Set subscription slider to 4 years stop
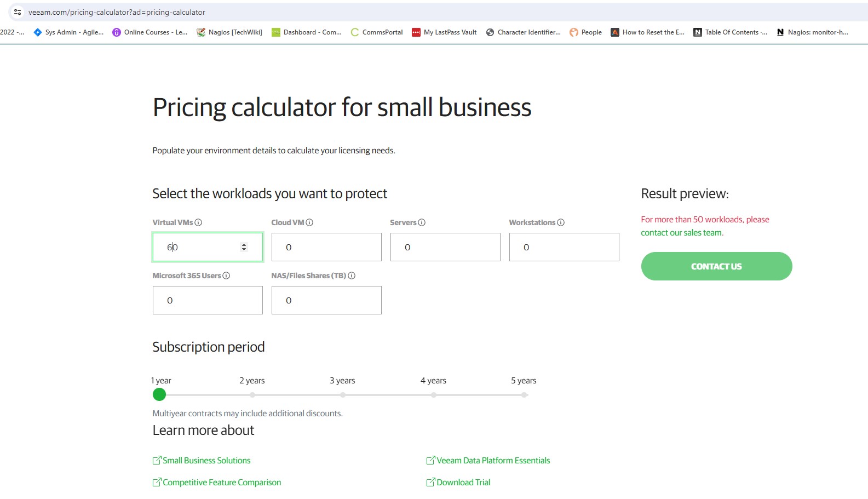The width and height of the screenshot is (868, 499). pos(434,395)
